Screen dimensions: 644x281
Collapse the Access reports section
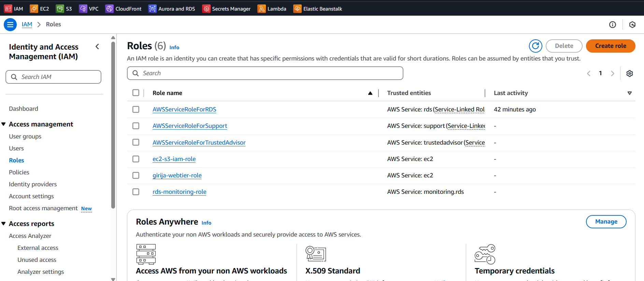(3, 224)
